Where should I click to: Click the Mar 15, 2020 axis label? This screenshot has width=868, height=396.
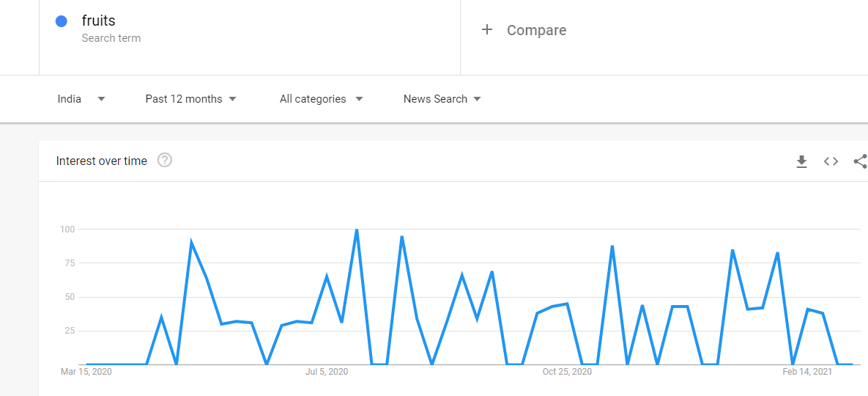click(86, 372)
